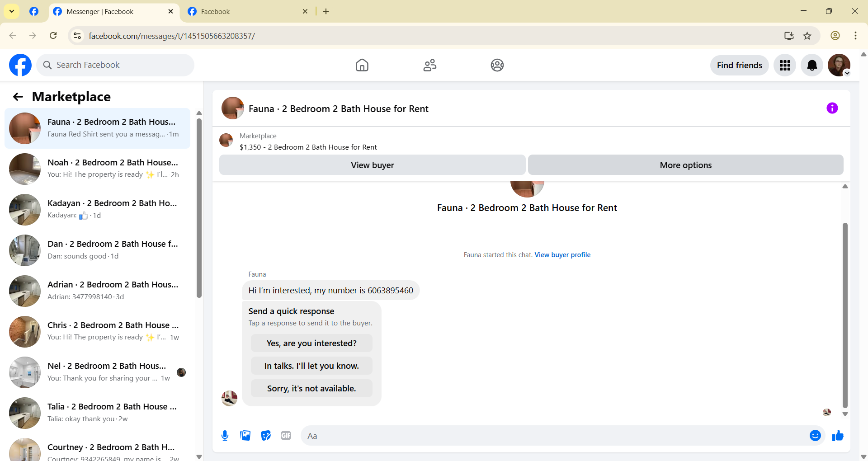Image resolution: width=868 pixels, height=461 pixels.
Task: Open the Notifications bell
Action: [x=812, y=65]
